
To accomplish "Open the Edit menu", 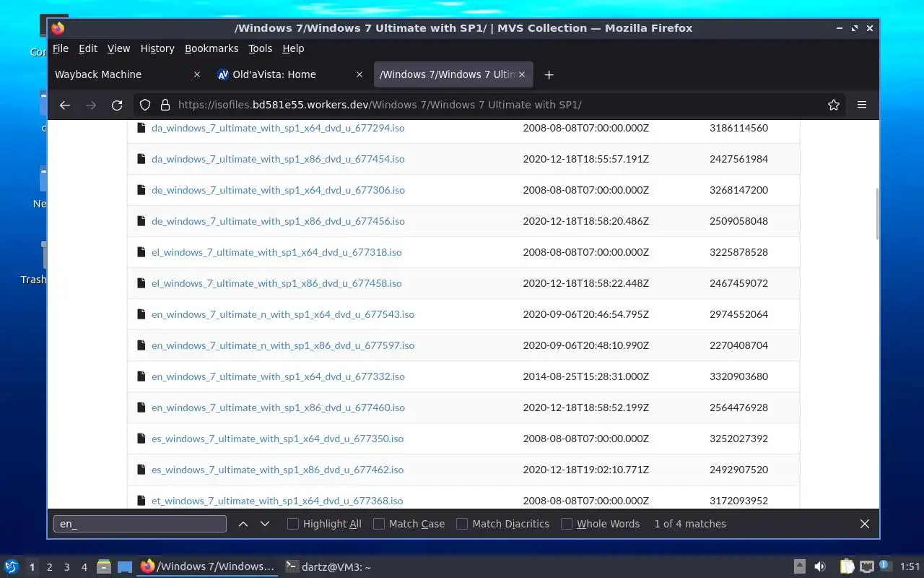I will point(88,48).
